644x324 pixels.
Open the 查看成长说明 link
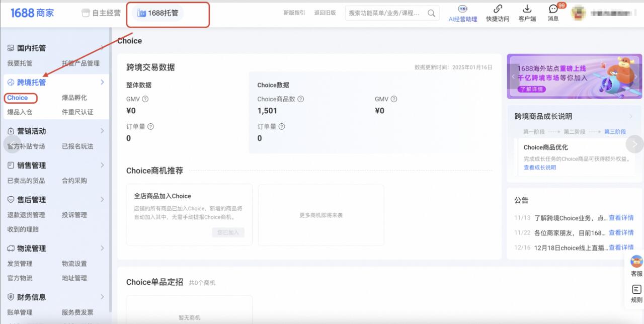[x=540, y=168]
